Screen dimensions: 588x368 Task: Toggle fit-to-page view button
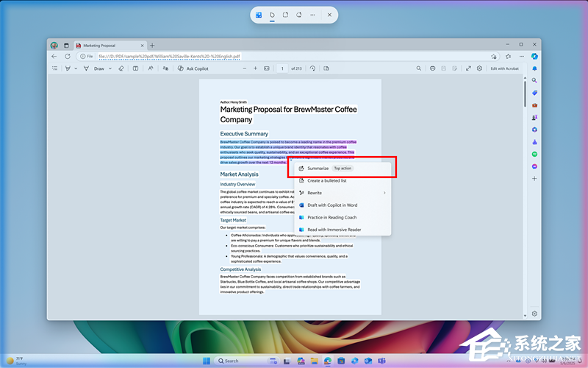(267, 68)
